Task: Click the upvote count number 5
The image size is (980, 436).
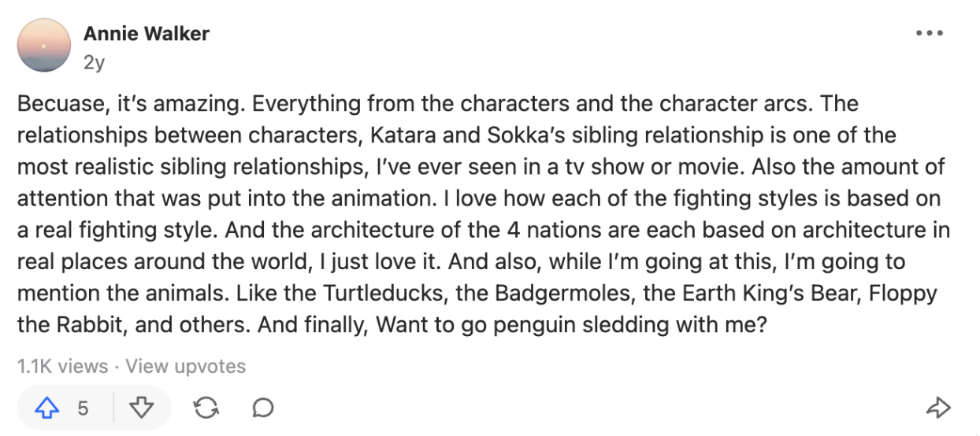Action: [x=83, y=408]
